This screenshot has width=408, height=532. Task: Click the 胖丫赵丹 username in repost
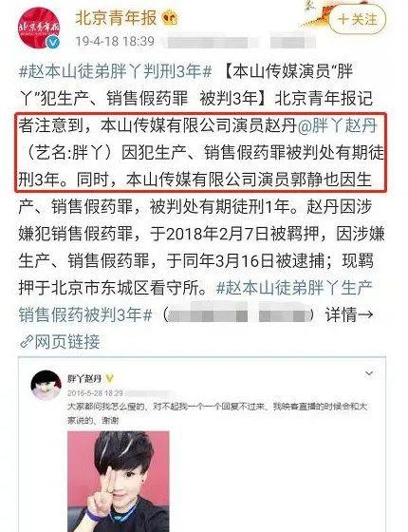click(x=84, y=378)
